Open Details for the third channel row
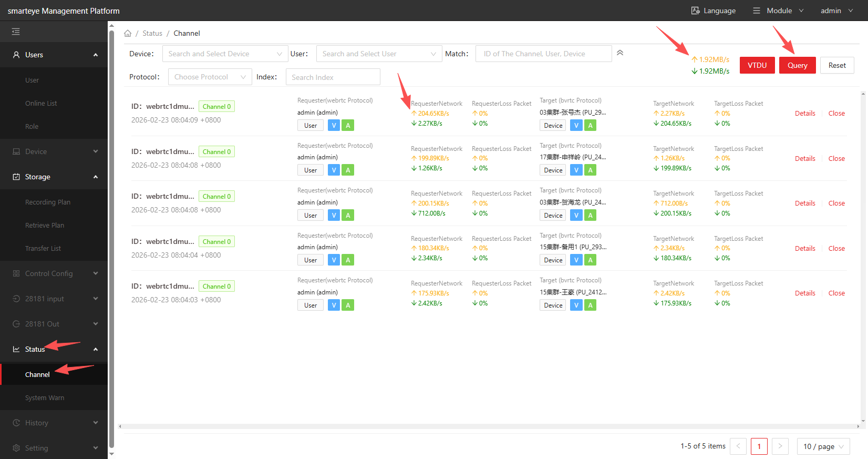The image size is (868, 459). (x=804, y=203)
